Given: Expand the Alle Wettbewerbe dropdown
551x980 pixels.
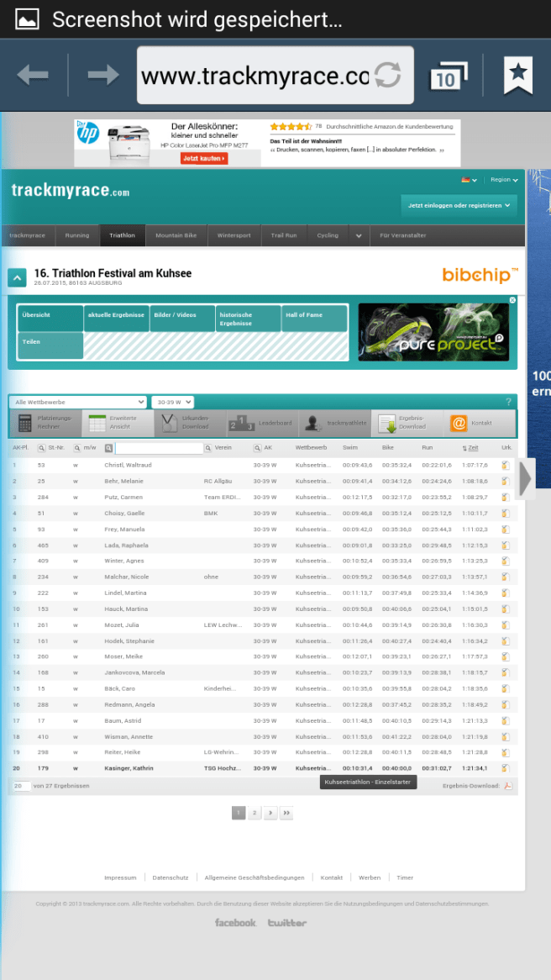Looking at the screenshot, I should pyautogui.click(x=79, y=403).
